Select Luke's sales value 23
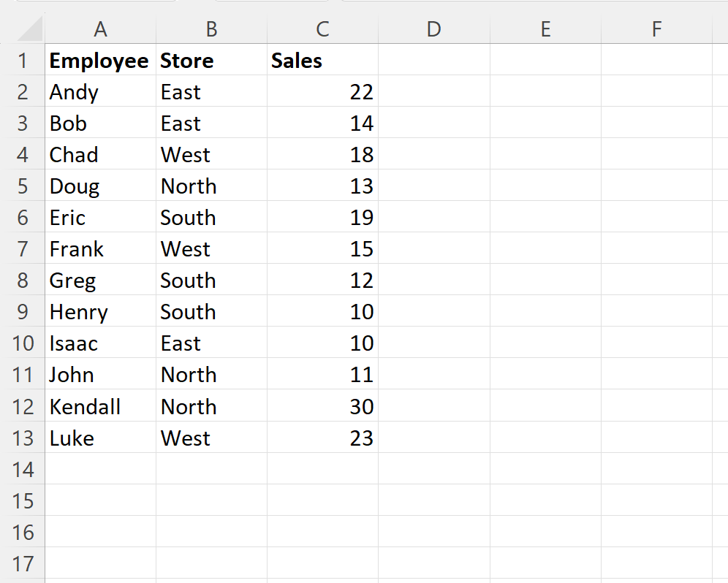728x583 pixels. pyautogui.click(x=322, y=438)
